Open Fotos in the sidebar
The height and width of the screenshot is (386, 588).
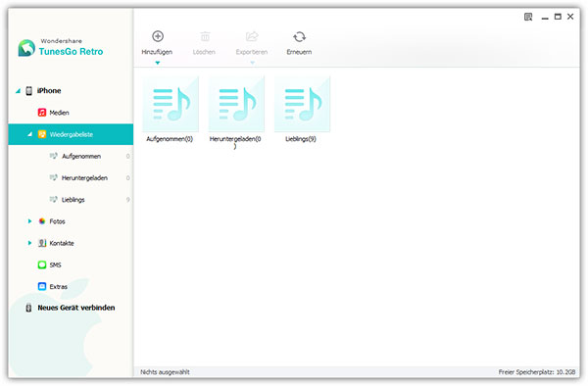pyautogui.click(x=58, y=221)
